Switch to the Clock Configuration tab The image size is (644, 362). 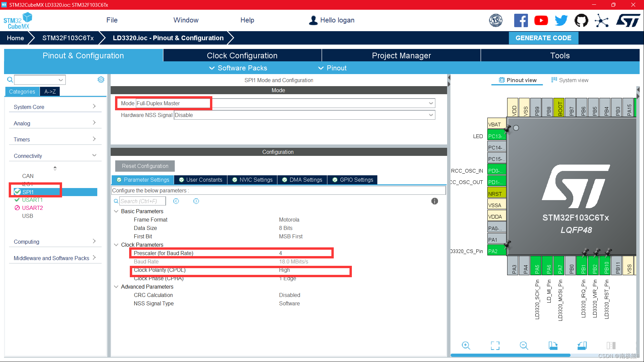(242, 56)
